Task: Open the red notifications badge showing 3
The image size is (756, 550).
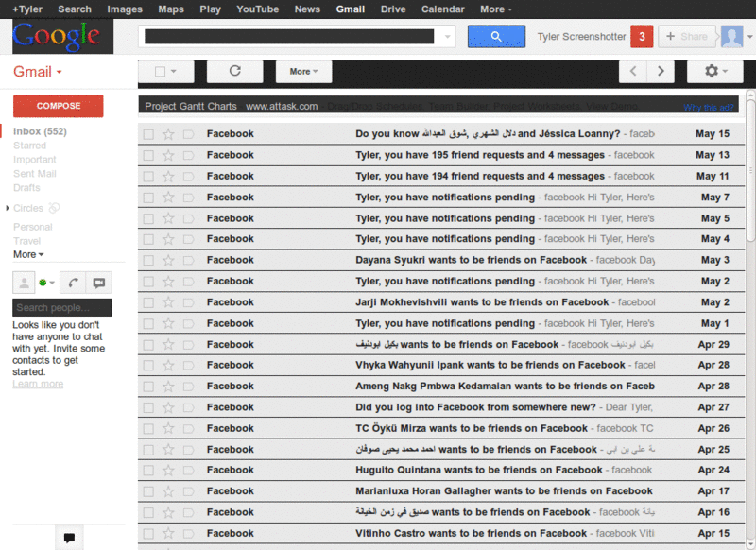Action: click(x=642, y=37)
